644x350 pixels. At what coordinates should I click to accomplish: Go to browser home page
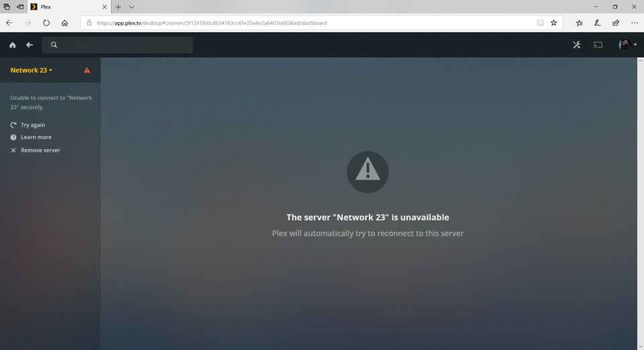[x=64, y=23]
